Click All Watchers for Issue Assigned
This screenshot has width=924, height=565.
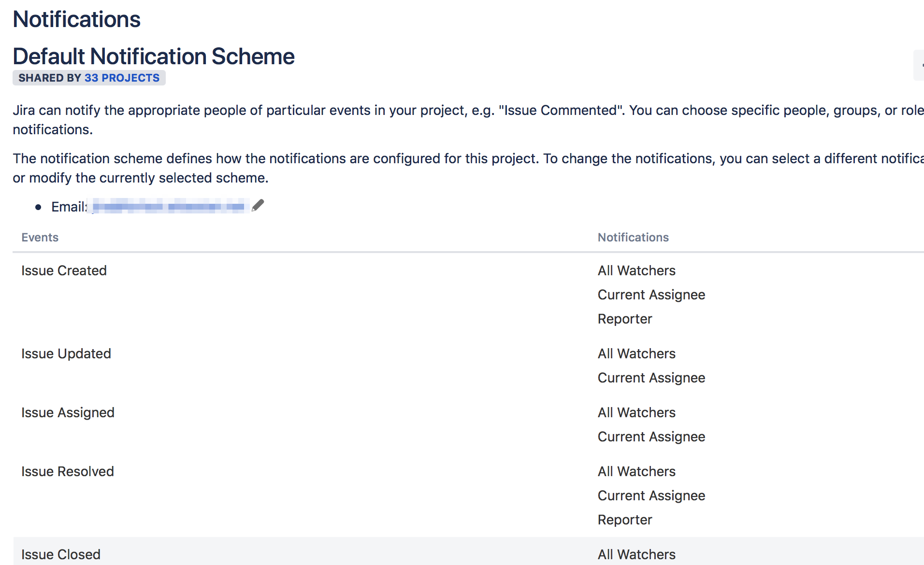point(636,412)
